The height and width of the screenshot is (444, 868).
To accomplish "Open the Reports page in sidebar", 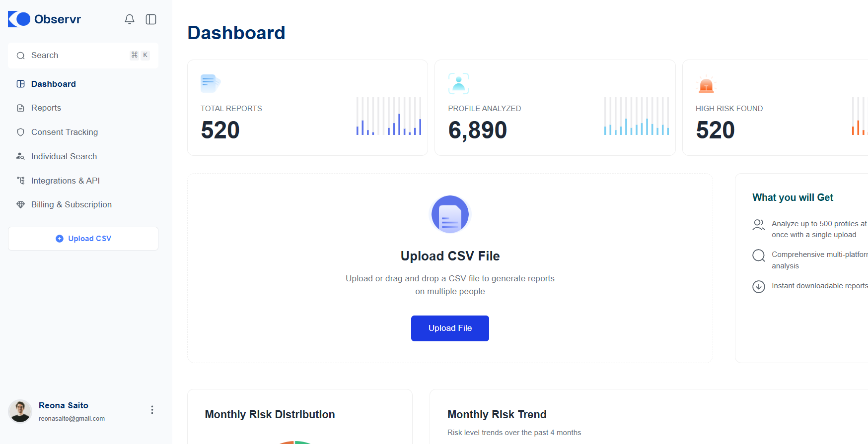I will pyautogui.click(x=46, y=108).
